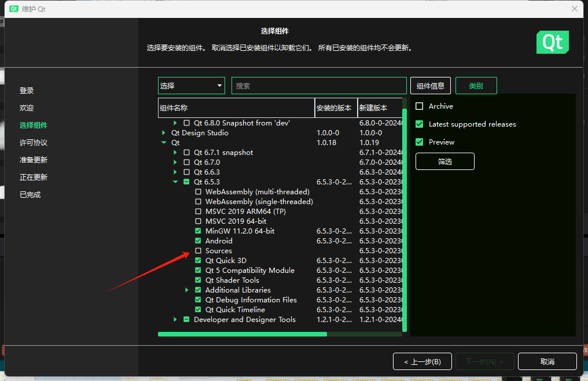The image size is (588, 381).
Task: Toggle Developer and Designer Tools checkbox
Action: pos(186,319)
